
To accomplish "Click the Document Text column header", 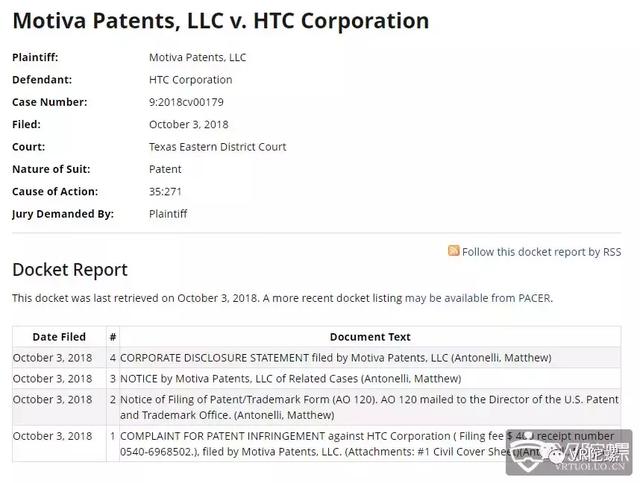I will (370, 337).
